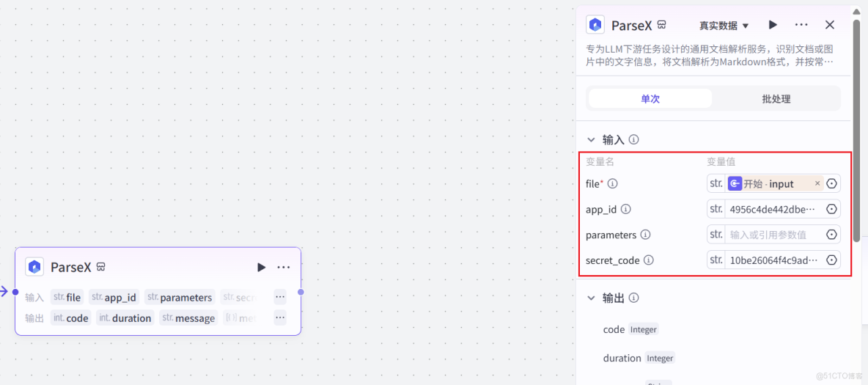
Task: Expand hidden input variables on node card
Action: 280,297
